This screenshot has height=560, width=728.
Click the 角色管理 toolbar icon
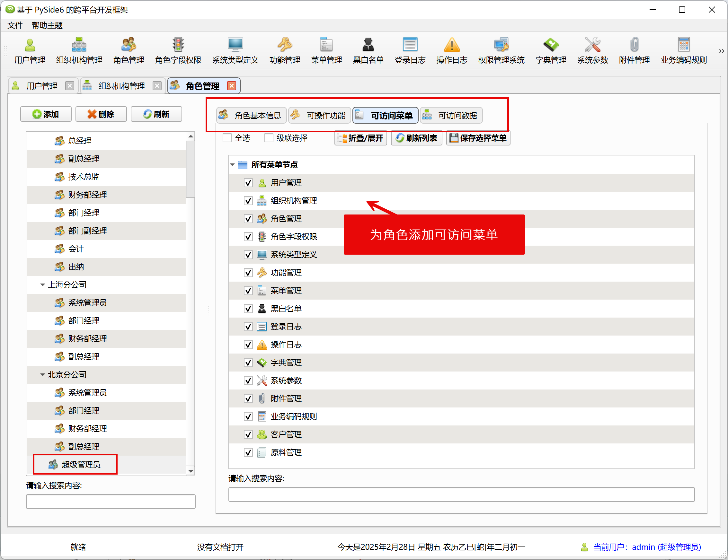point(129,51)
